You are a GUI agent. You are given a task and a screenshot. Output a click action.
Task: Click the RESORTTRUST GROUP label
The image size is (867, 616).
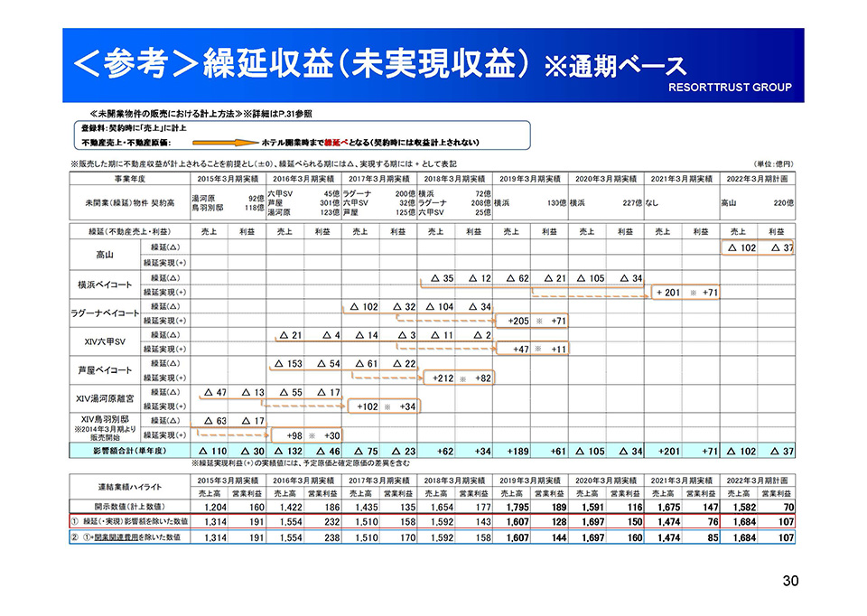pos(730,88)
